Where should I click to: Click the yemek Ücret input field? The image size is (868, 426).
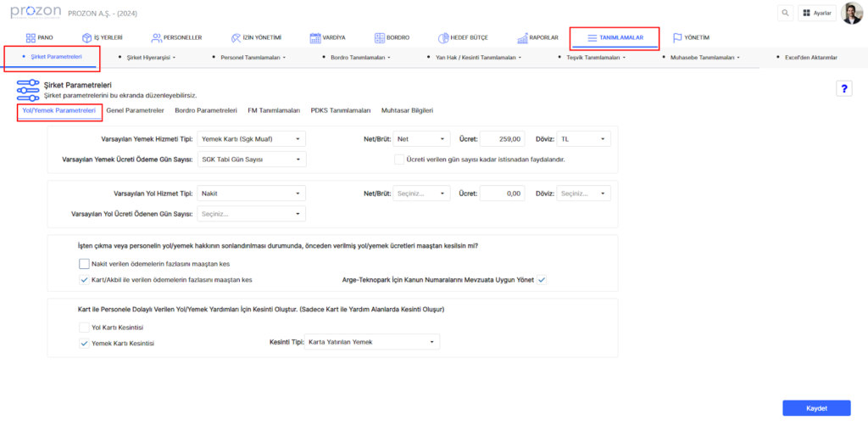click(x=504, y=139)
